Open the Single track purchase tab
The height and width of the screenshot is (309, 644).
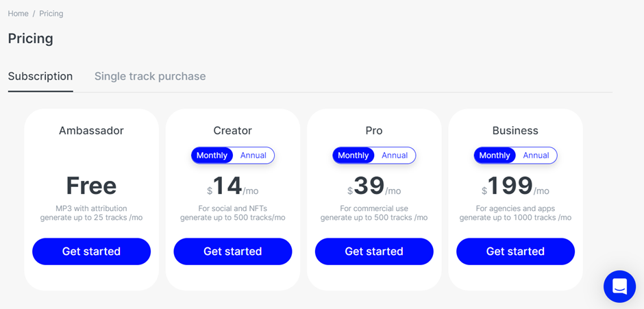point(150,77)
